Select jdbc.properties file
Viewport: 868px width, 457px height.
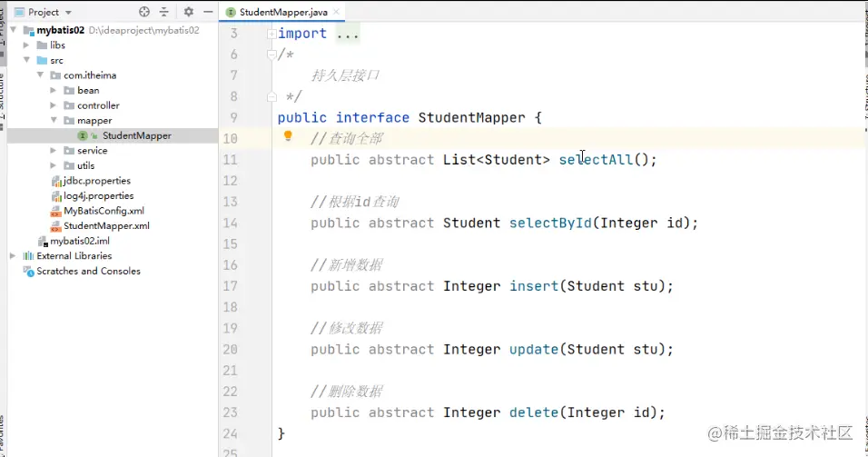coord(97,181)
